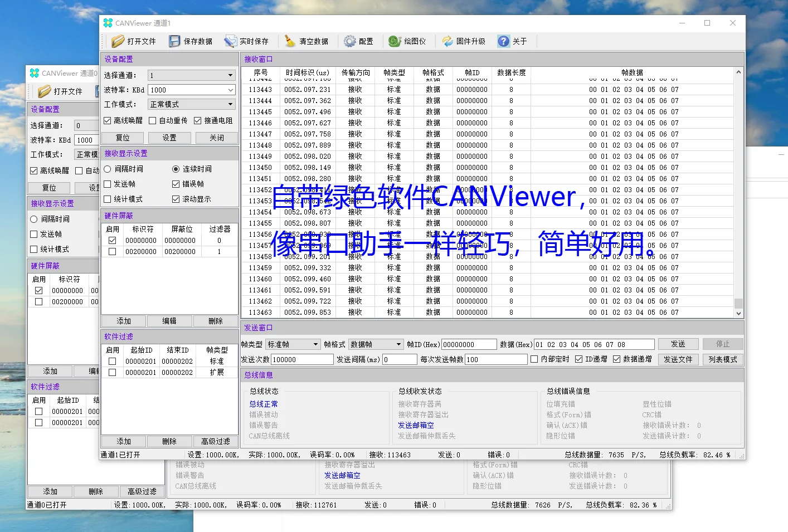788x532 pixels.
Task: Click 复位 button in 通道1 设备配置
Action: pyautogui.click(x=123, y=138)
